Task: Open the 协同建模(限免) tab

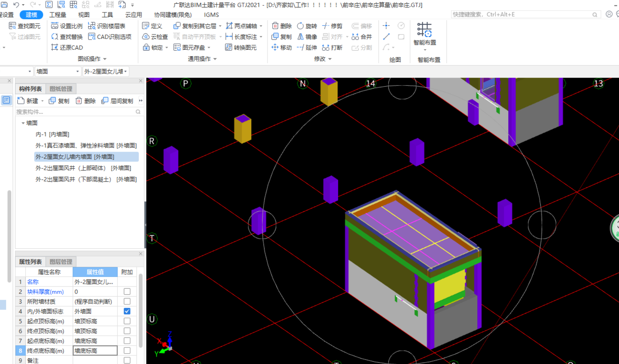Action: pos(173,15)
